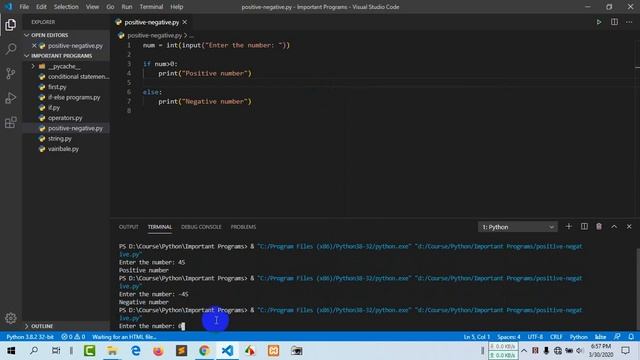Screen dimensions: 640x360
Task: Open the Explorer view in activity bar
Action: click(11, 25)
